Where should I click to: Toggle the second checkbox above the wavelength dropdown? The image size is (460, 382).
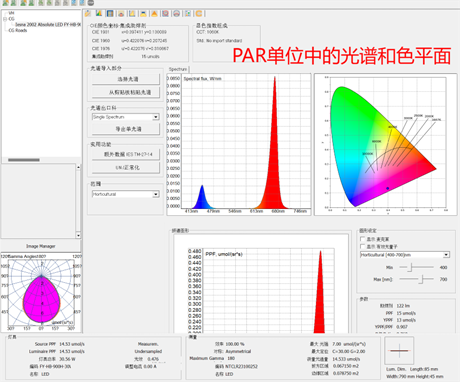click(x=362, y=246)
